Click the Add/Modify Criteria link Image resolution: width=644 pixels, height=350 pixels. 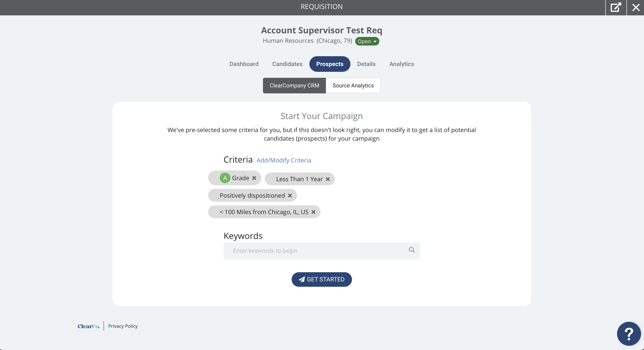click(284, 160)
